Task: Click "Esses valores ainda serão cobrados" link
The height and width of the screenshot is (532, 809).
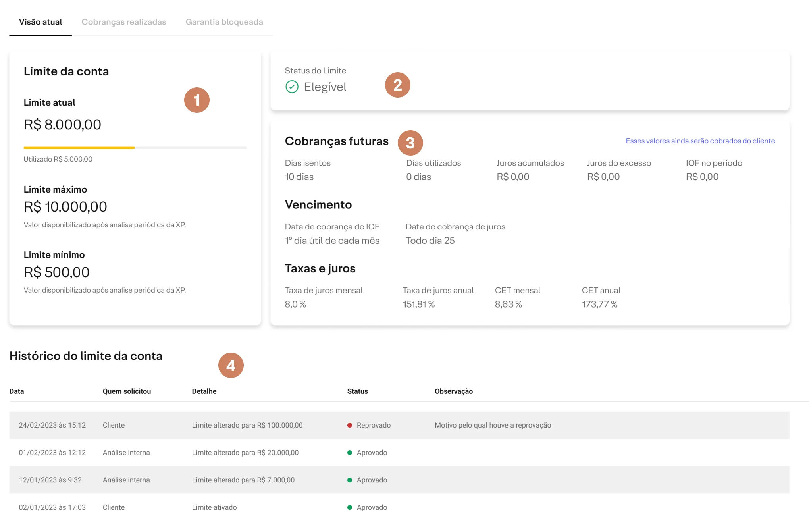Action: [700, 141]
